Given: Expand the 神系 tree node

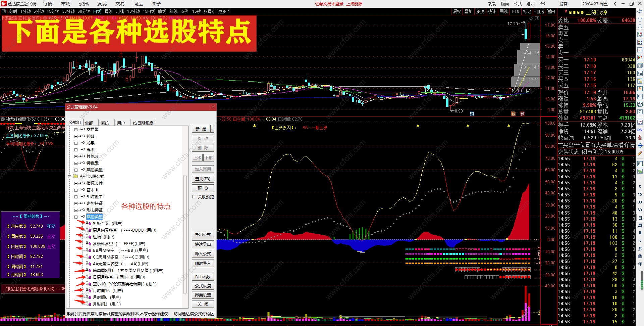Looking at the screenshot, I should tap(76, 136).
